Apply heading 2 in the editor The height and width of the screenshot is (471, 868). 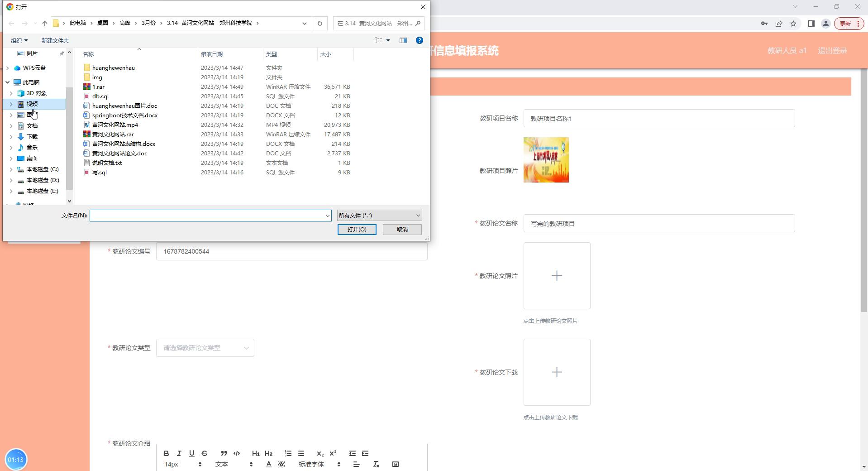tap(268, 453)
